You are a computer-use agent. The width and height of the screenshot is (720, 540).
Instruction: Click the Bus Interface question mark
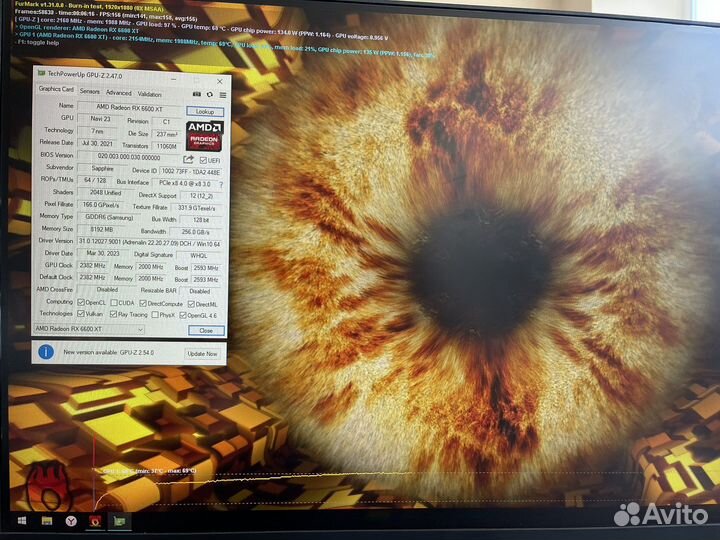click(221, 185)
